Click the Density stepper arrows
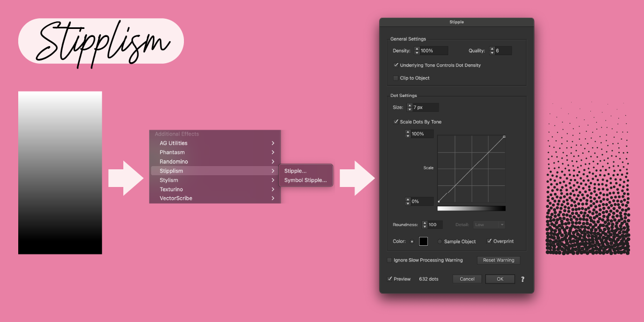This screenshot has width=644, height=322. pyautogui.click(x=417, y=50)
